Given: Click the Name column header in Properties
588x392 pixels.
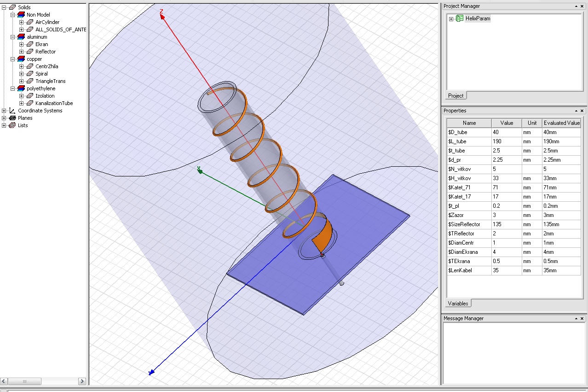Looking at the screenshot, I should click(x=469, y=123).
